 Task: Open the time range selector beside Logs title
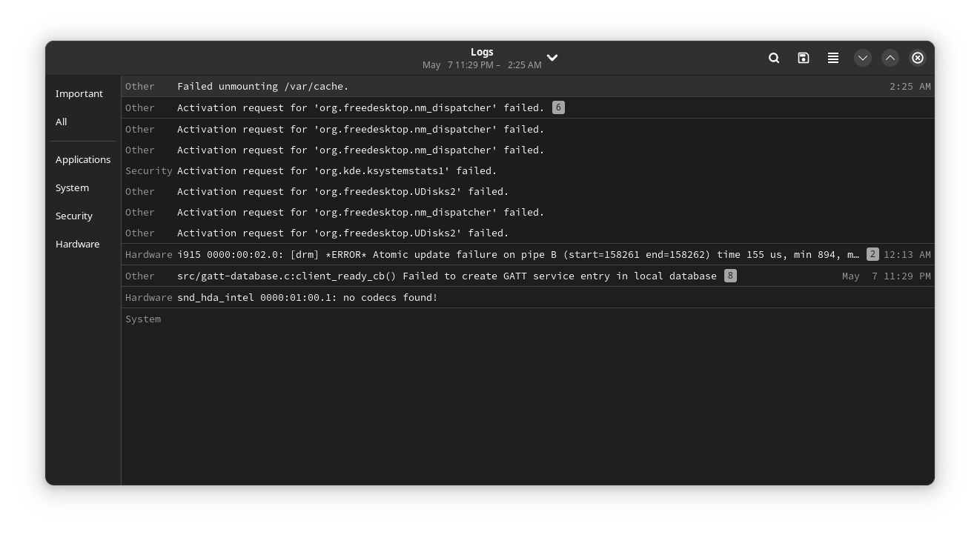click(x=552, y=58)
